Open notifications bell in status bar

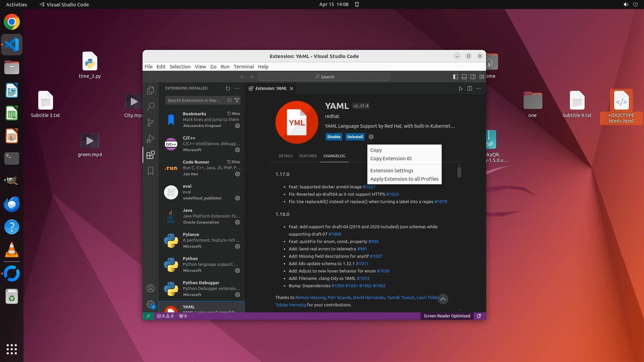[479, 316]
